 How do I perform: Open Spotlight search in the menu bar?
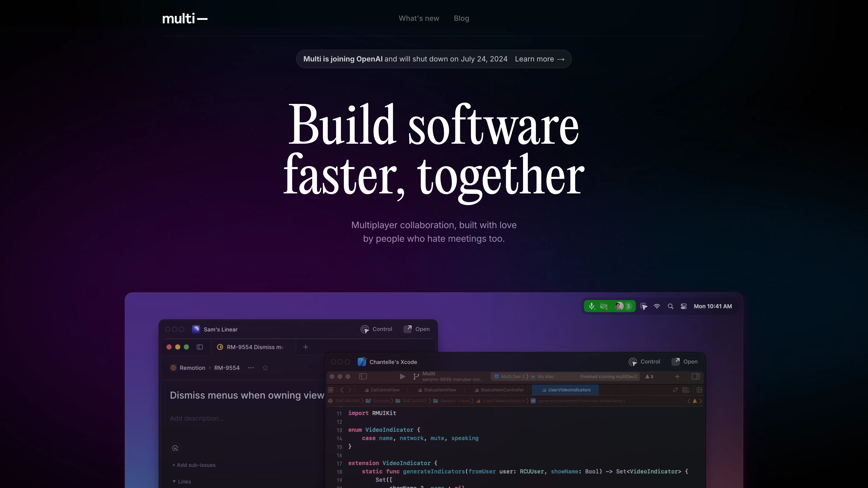[x=670, y=307]
